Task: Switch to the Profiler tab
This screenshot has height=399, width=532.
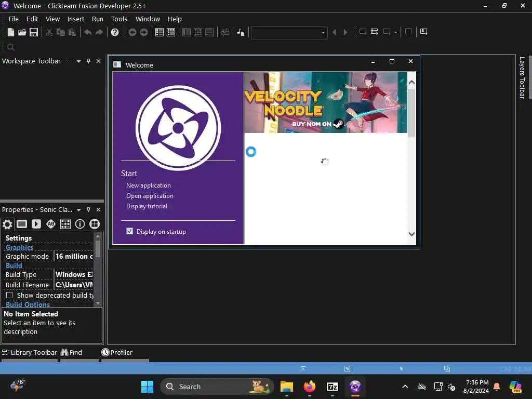Action: point(117,353)
